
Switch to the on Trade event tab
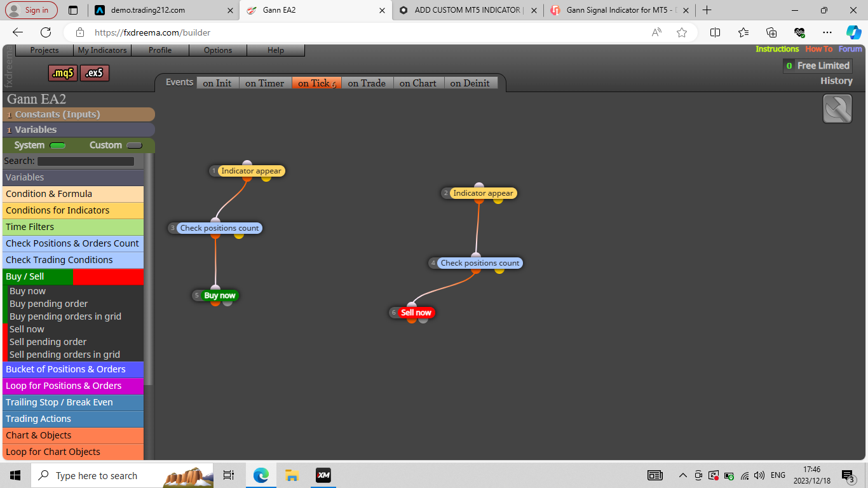point(367,83)
